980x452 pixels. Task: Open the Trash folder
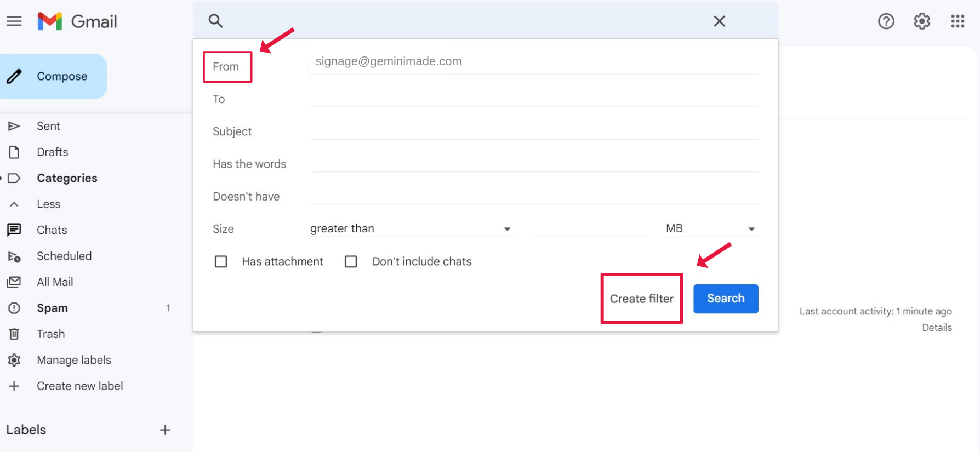(50, 334)
